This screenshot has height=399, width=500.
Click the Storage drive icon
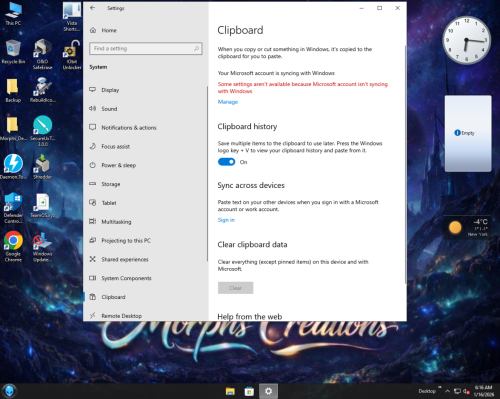point(93,184)
